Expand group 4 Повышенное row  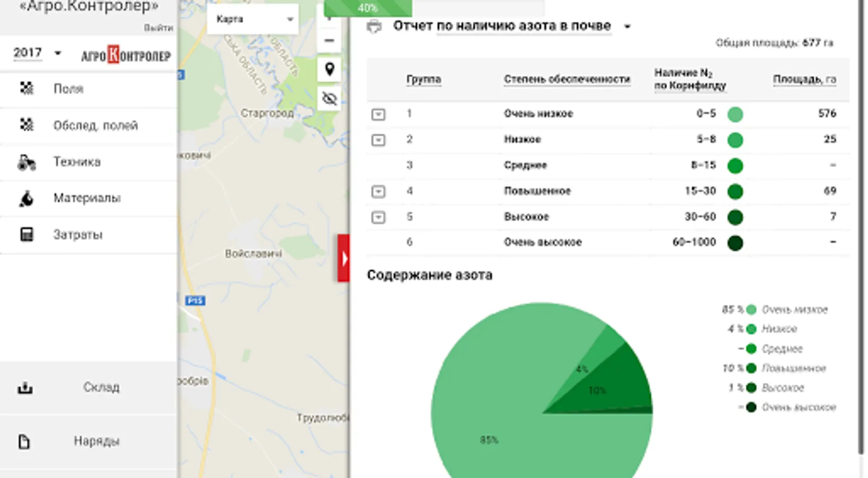coord(378,191)
